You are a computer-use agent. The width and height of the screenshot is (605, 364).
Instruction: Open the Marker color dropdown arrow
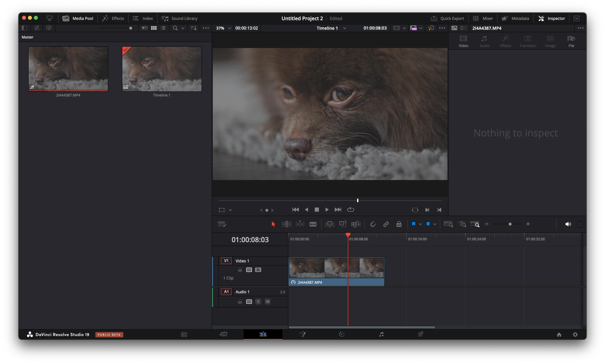click(x=435, y=224)
